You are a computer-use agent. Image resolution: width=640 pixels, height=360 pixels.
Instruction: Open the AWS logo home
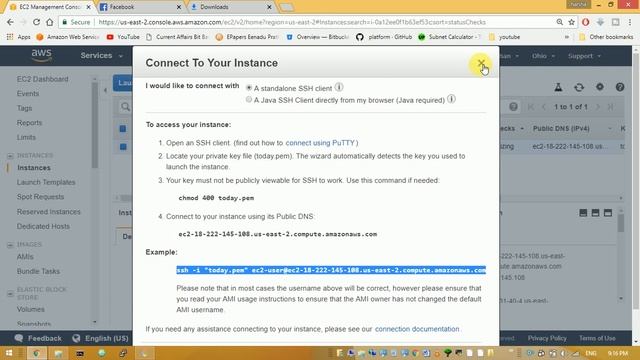pyautogui.click(x=41, y=56)
